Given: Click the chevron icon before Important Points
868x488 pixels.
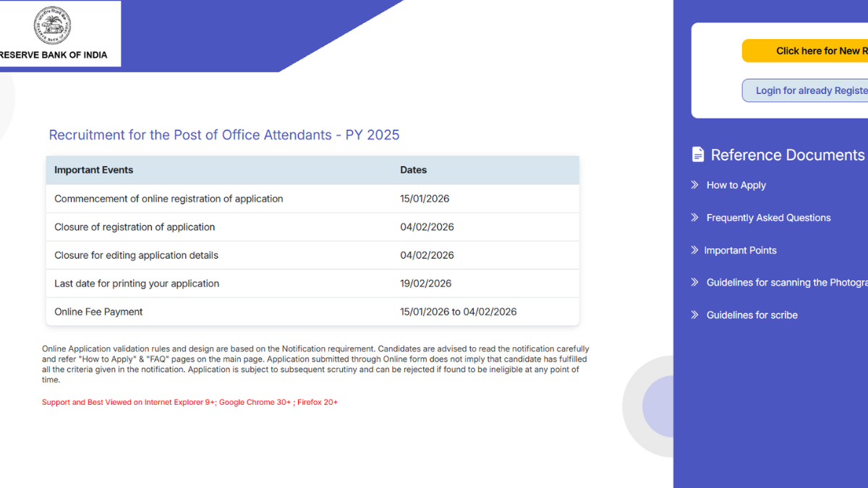Looking at the screenshot, I should click(x=694, y=250).
